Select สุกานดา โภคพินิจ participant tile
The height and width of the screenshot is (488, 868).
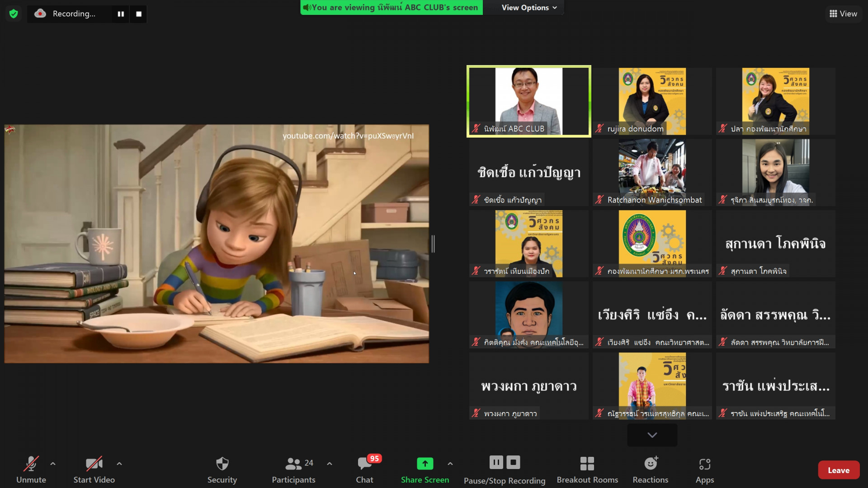tap(776, 244)
